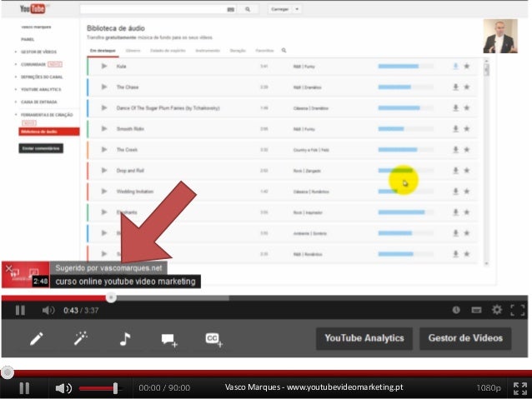
Task: Expand Caixa de Entrada sidebar section
Action: tap(38, 102)
